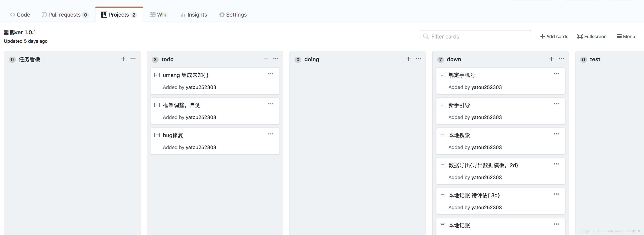Add a card to doing column
Screen dimensions: 644x235
[x=409, y=59]
